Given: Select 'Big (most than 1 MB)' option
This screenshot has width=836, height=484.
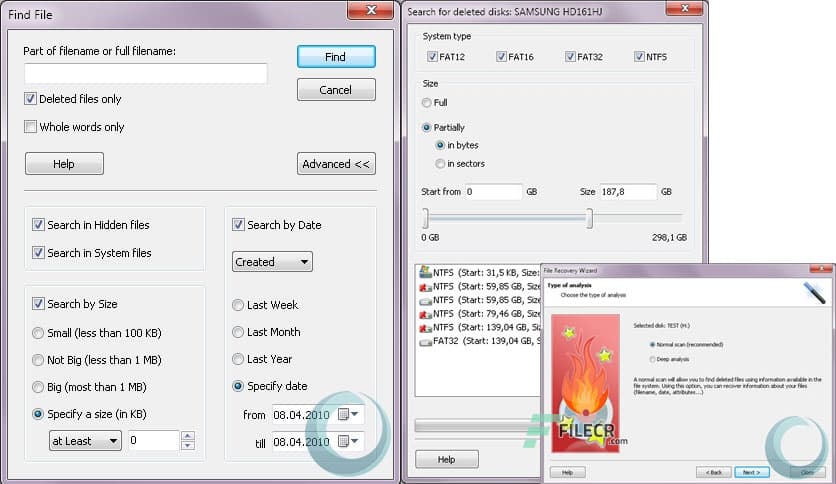Looking at the screenshot, I should (38, 387).
